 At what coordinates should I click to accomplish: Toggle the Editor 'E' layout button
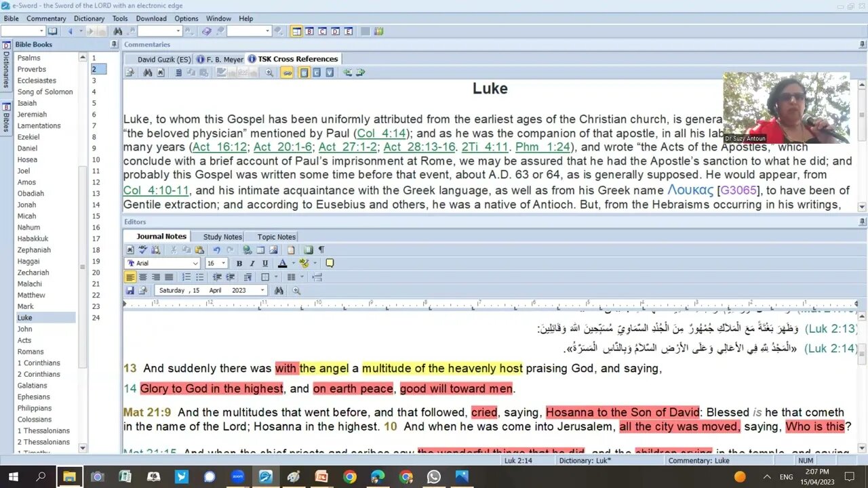click(348, 31)
